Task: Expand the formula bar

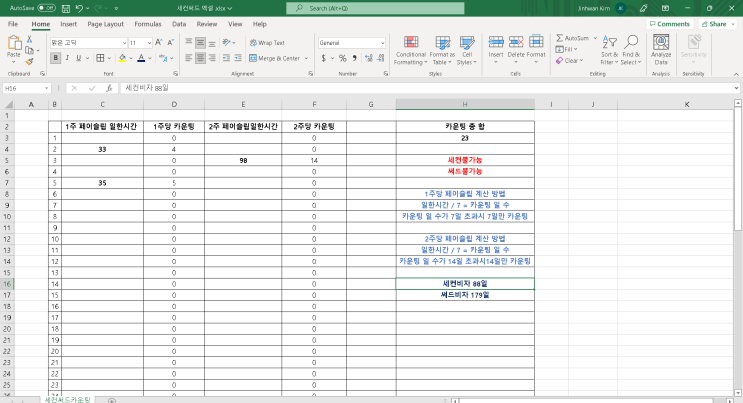Action: (x=736, y=88)
